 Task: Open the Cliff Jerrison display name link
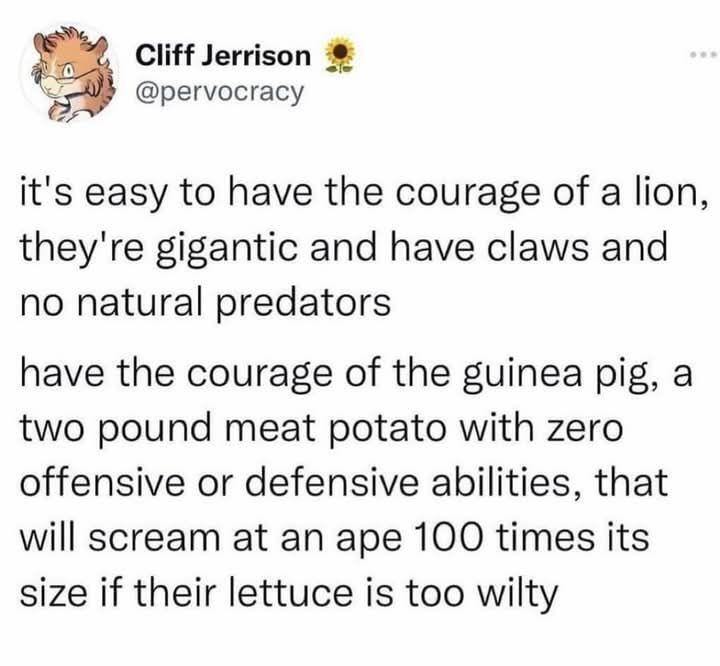tap(223, 56)
